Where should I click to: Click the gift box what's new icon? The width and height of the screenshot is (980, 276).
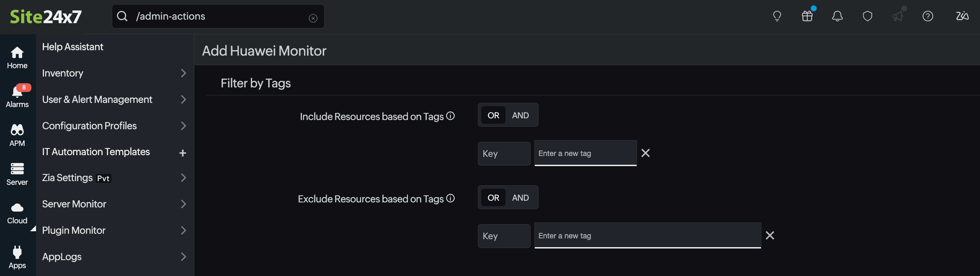pyautogui.click(x=807, y=16)
